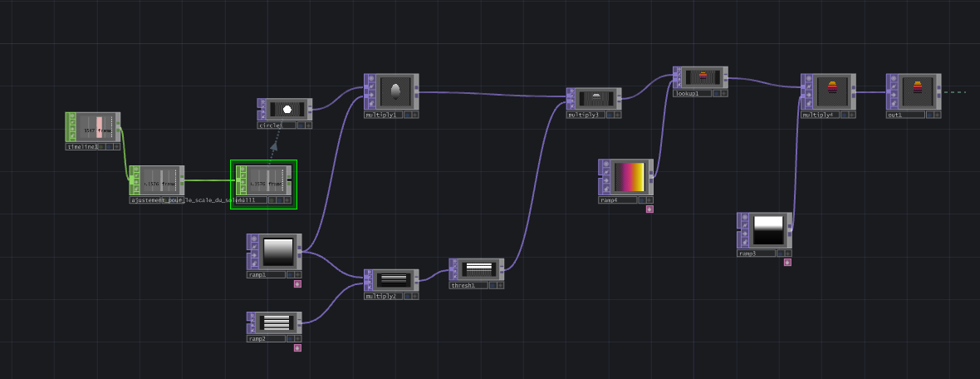Expand the pink docked icon under ramp4

(649, 209)
